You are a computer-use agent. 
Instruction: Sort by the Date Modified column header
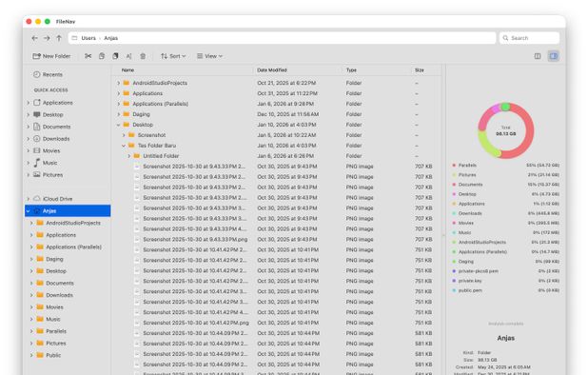point(272,70)
